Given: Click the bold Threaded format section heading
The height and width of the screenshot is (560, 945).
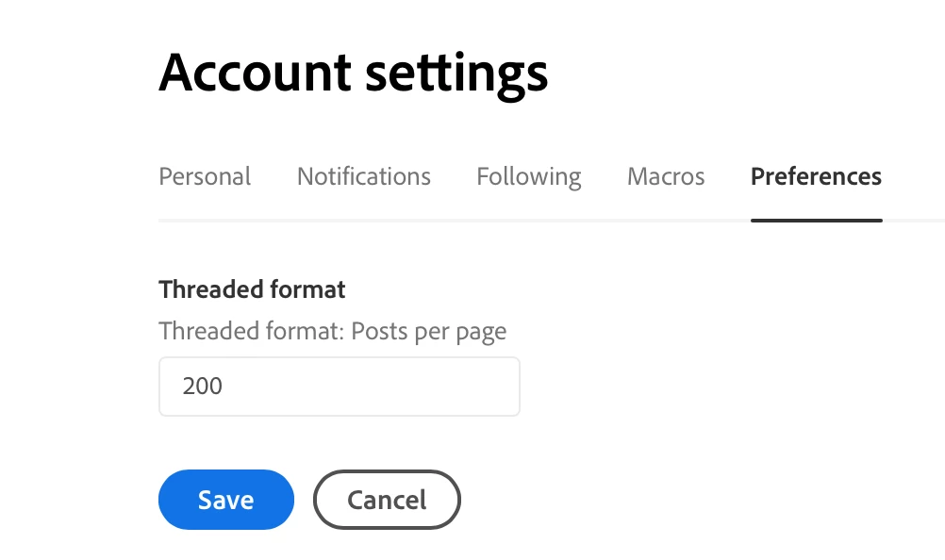Looking at the screenshot, I should (x=252, y=289).
